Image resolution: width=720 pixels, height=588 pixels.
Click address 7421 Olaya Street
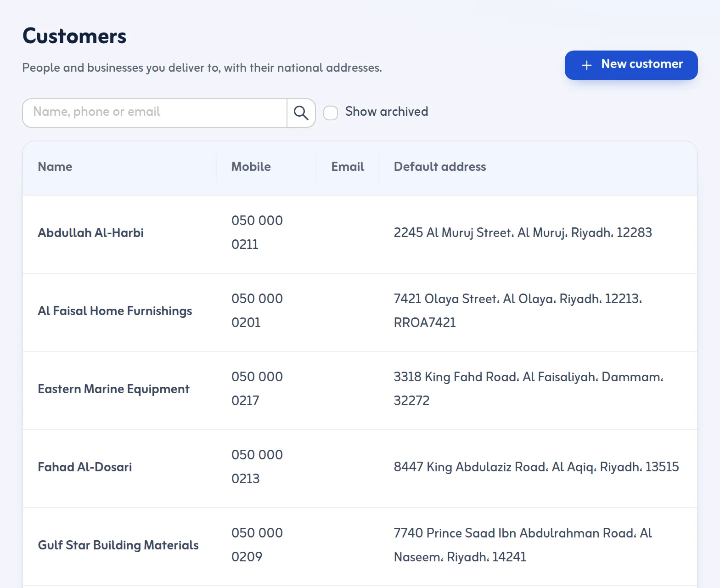[518, 311]
